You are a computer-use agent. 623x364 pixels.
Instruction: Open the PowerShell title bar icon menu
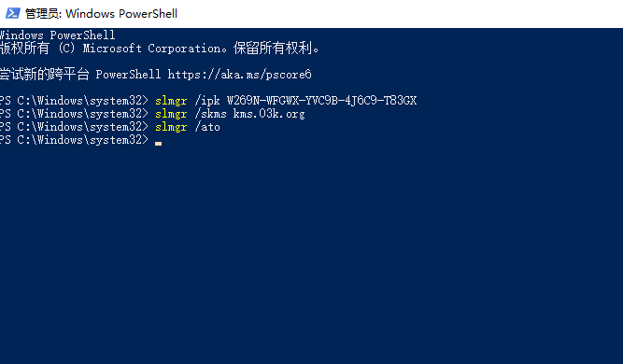click(12, 13)
